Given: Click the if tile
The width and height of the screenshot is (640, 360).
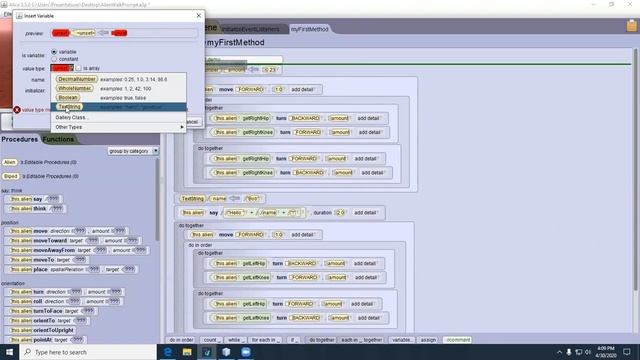Looking at the screenshot, I should coord(294,340).
